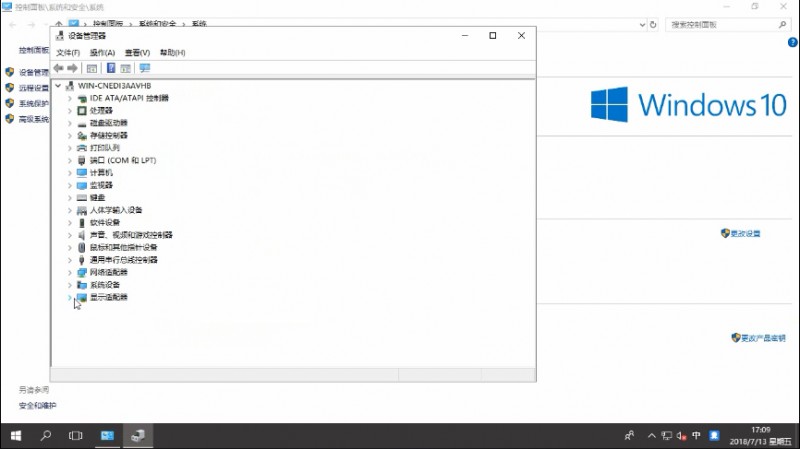Expand the 存储控制器 node
800x449 pixels.
(x=70, y=135)
